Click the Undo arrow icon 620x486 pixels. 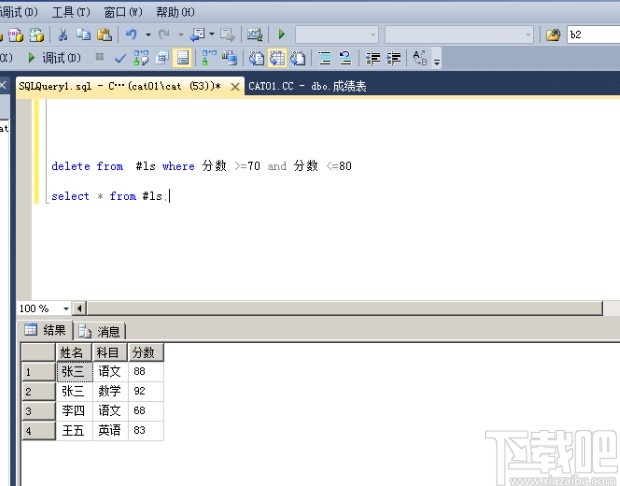131,35
